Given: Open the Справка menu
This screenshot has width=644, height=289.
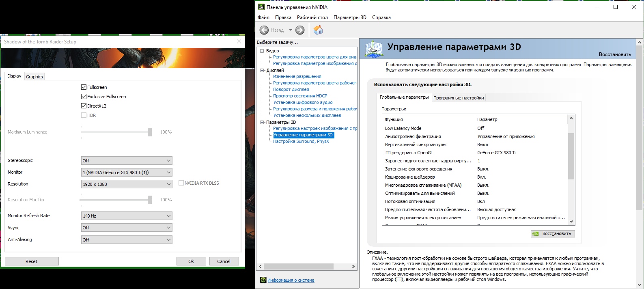Looking at the screenshot, I should [x=381, y=17].
